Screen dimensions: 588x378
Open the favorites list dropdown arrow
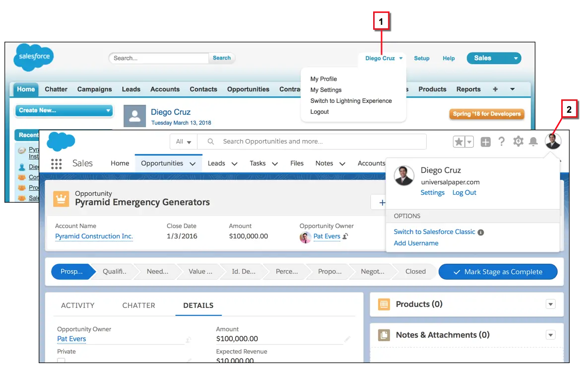coord(469,142)
